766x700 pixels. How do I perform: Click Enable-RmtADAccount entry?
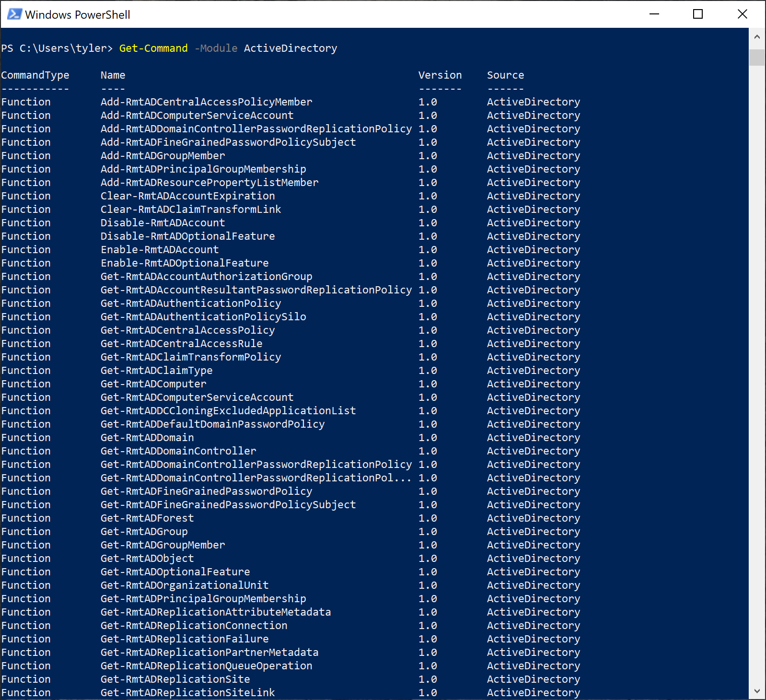point(160,250)
